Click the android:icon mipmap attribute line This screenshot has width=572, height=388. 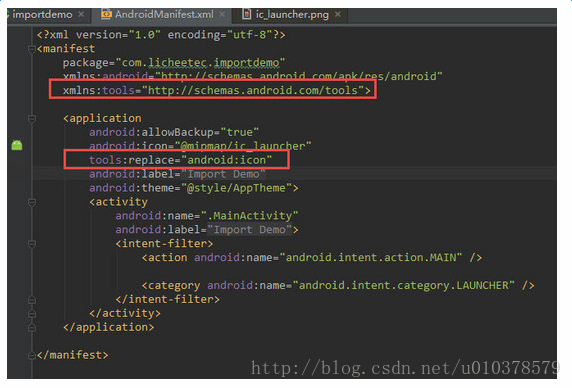[x=200, y=146]
